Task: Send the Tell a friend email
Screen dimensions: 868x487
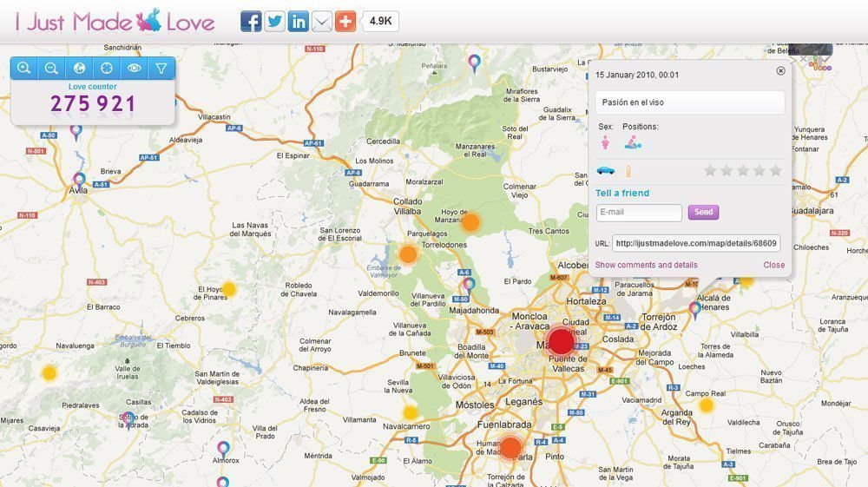Action: pyautogui.click(x=703, y=212)
